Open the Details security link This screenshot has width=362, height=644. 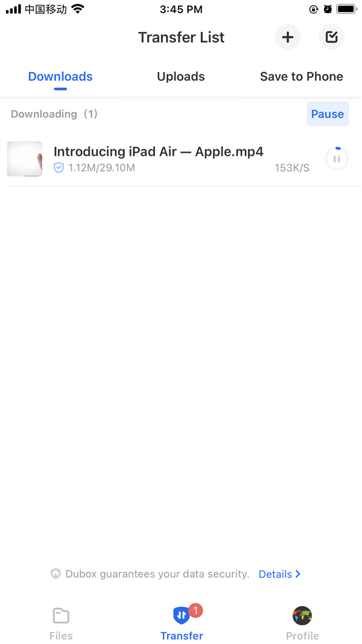(275, 574)
